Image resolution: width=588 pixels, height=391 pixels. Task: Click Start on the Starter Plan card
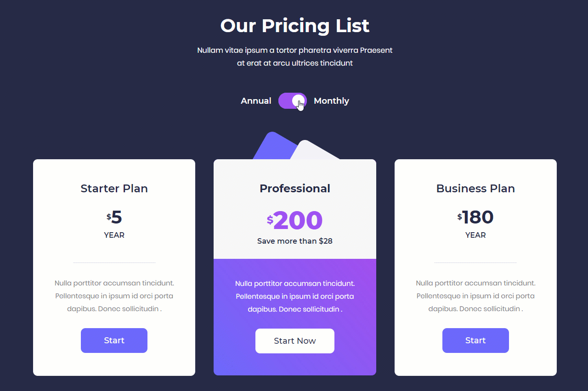point(114,341)
